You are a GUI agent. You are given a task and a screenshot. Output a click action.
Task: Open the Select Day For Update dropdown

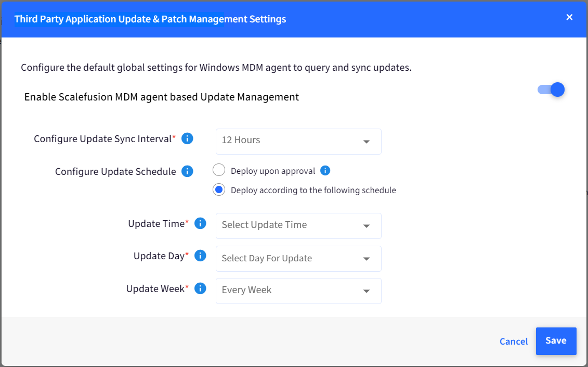pyautogui.click(x=298, y=259)
